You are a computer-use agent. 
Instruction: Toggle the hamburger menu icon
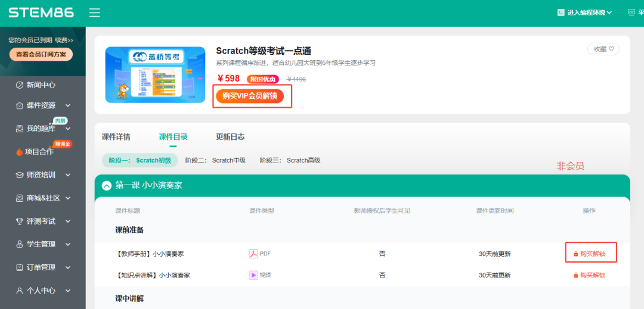[x=95, y=13]
